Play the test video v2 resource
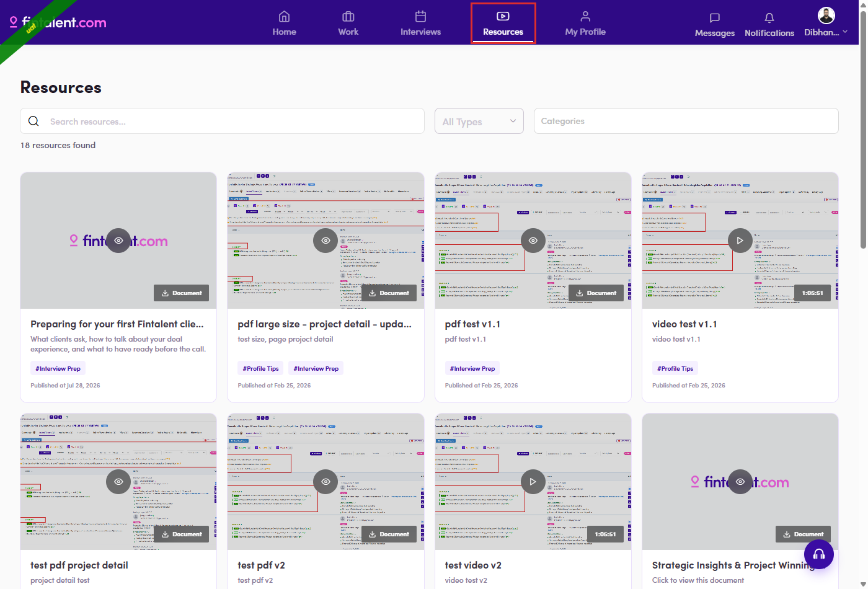This screenshot has width=868, height=589. pos(533,482)
